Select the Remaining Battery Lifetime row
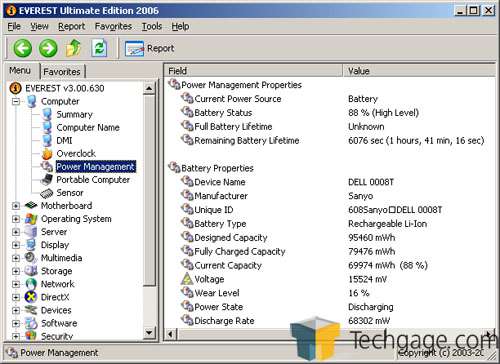The image size is (500, 364). click(330, 140)
